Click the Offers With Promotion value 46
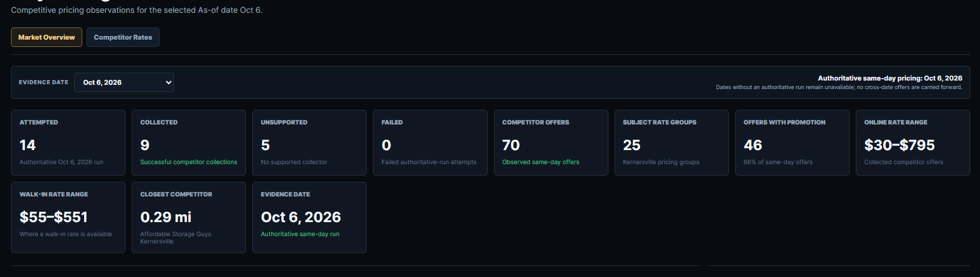This screenshot has height=277, width=980. coord(753,145)
